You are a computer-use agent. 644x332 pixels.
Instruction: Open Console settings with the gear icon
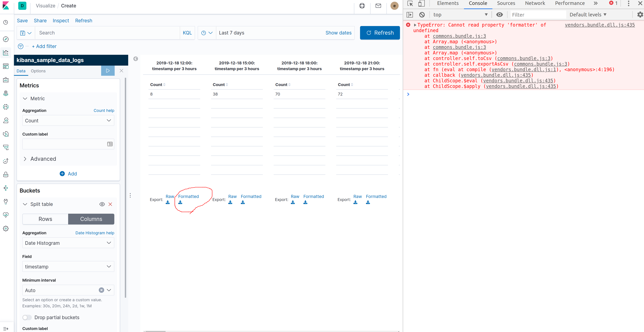pyautogui.click(x=640, y=15)
